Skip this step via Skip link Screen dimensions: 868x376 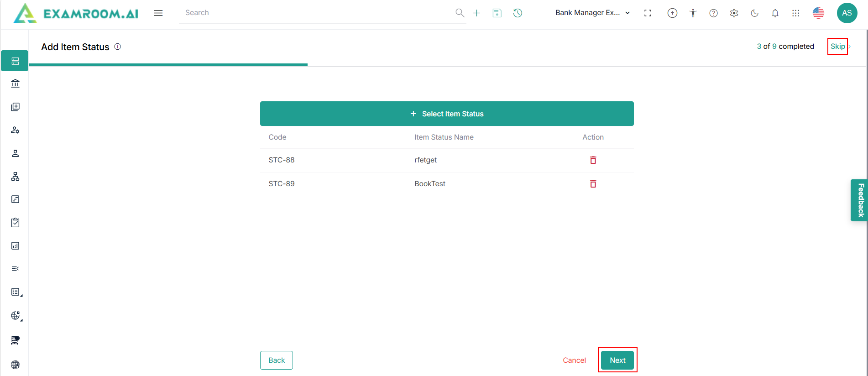(x=838, y=47)
